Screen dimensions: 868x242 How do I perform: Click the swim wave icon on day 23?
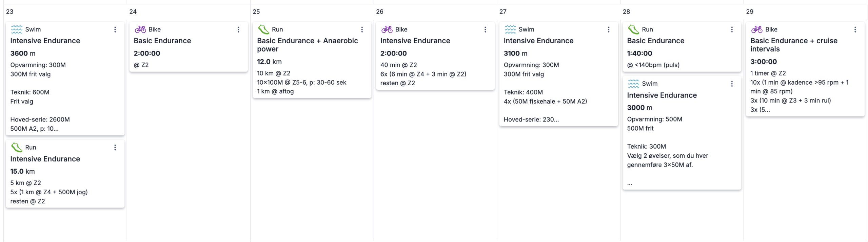pyautogui.click(x=17, y=29)
